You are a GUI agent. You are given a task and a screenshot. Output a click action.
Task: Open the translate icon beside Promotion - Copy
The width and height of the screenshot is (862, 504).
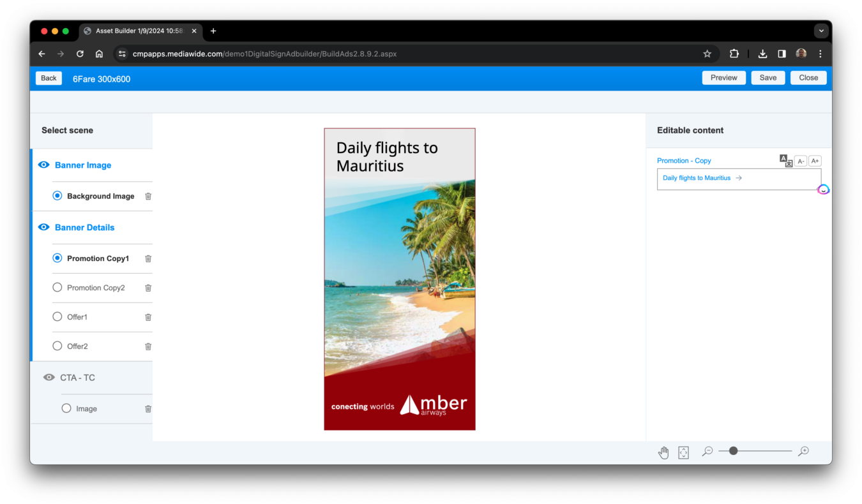(786, 161)
